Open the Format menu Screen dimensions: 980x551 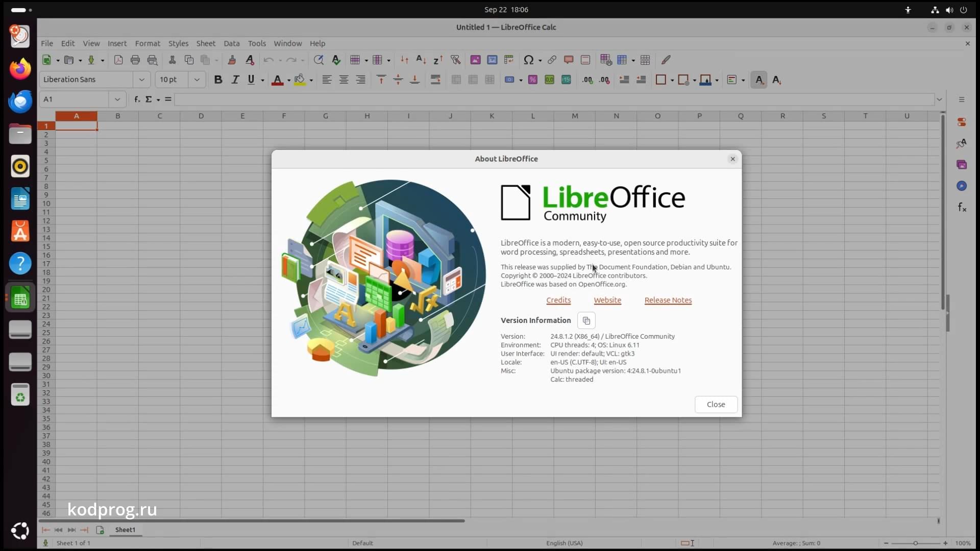148,43
